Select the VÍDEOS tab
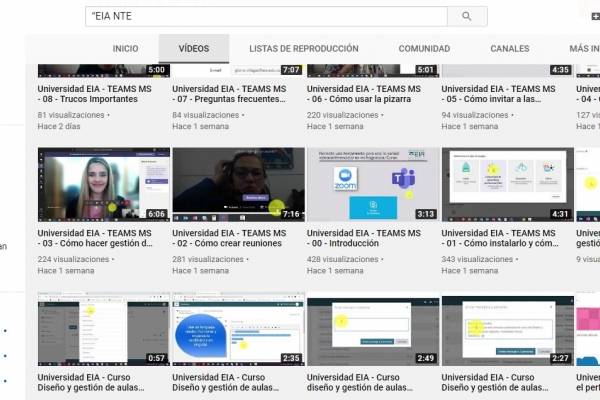 194,49
